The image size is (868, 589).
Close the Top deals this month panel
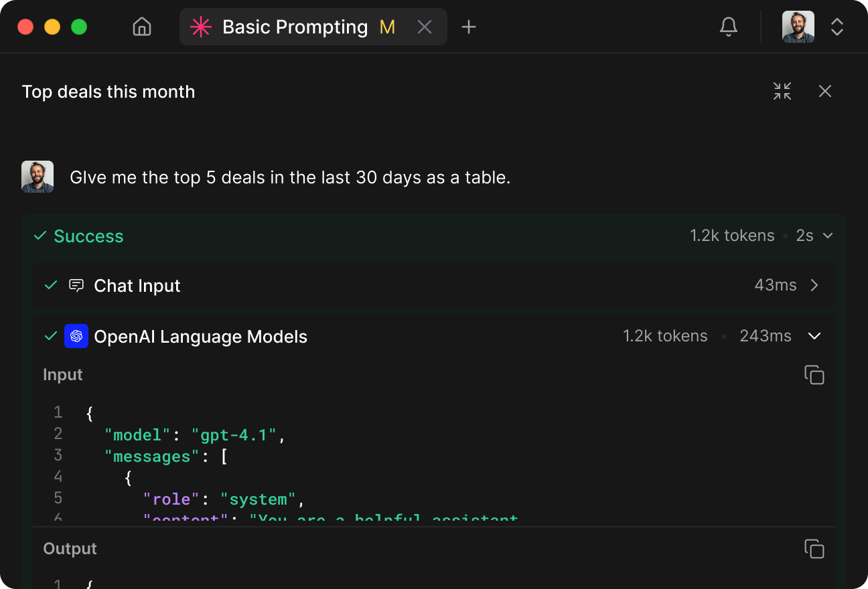[824, 91]
